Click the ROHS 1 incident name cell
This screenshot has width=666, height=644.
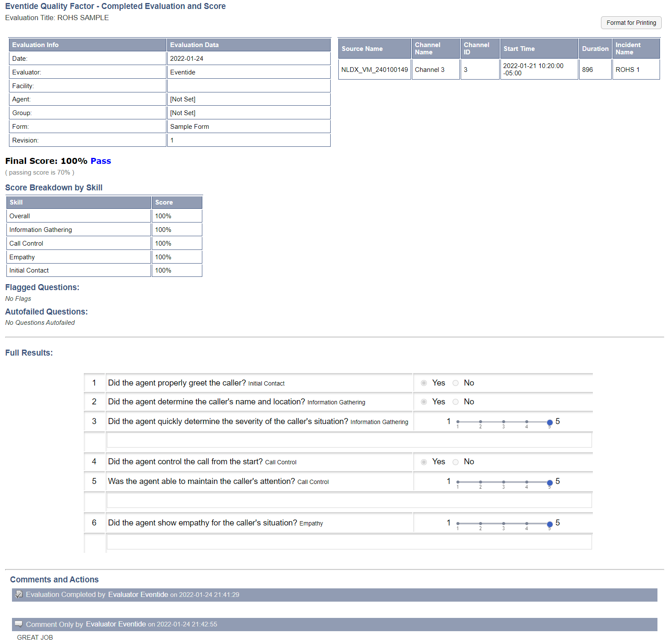(x=627, y=69)
